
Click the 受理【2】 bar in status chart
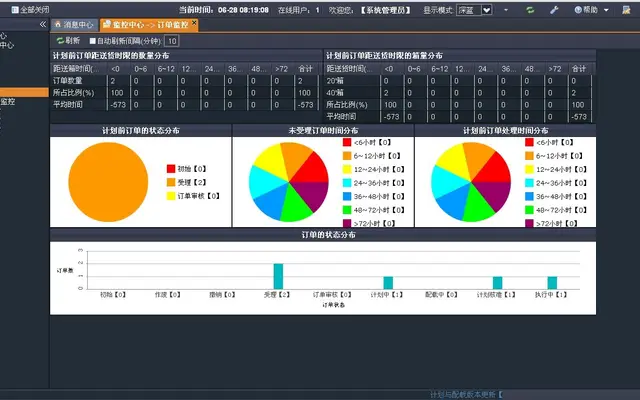click(278, 276)
